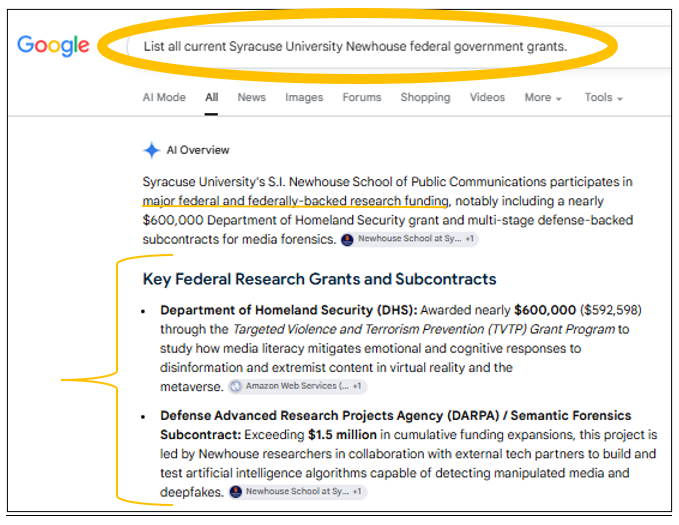Open the Videos tab
Screen dimensions: 679x525
tap(487, 97)
